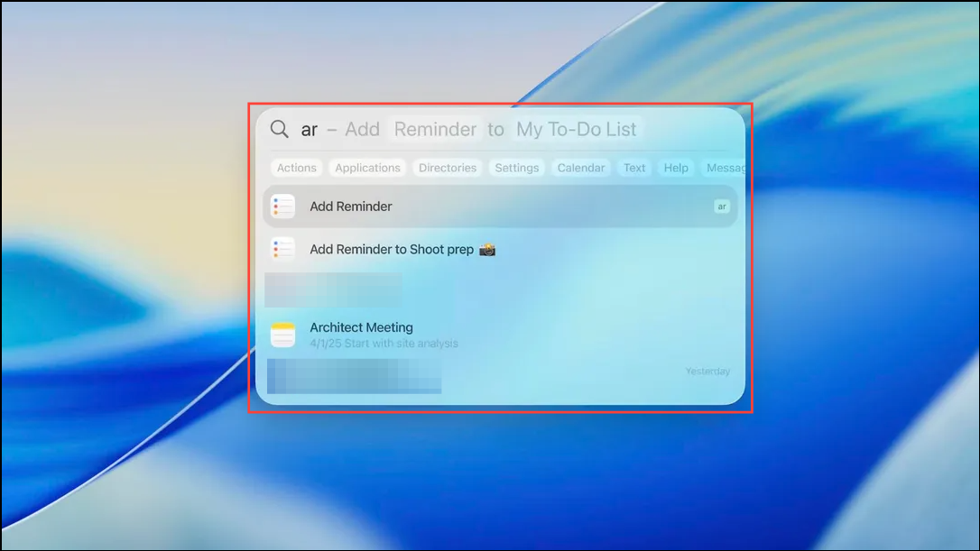Filter results by Actions
Viewport: 980px width, 551px height.
click(296, 168)
